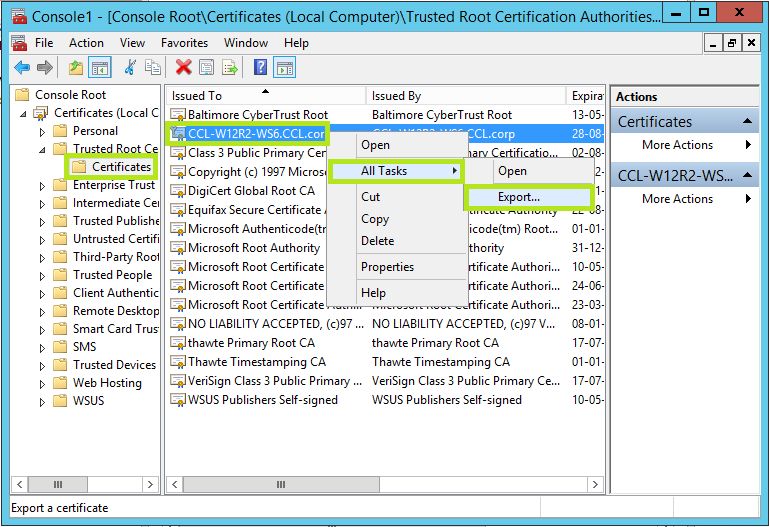Click the certificate list horizontal scrollbar thumb

[x=281, y=484]
